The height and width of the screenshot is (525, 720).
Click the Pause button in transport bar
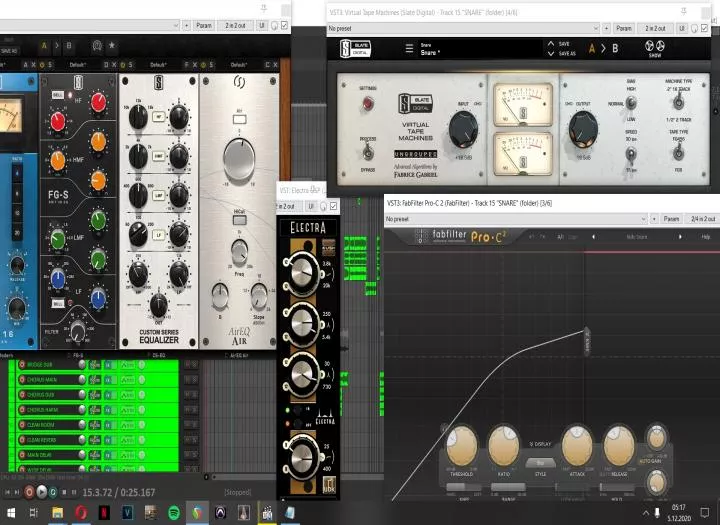(x=73, y=492)
